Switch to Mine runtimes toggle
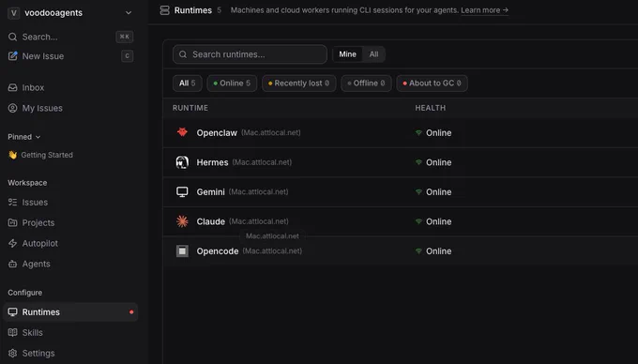Image resolution: width=638 pixels, height=364 pixels. pyautogui.click(x=347, y=54)
